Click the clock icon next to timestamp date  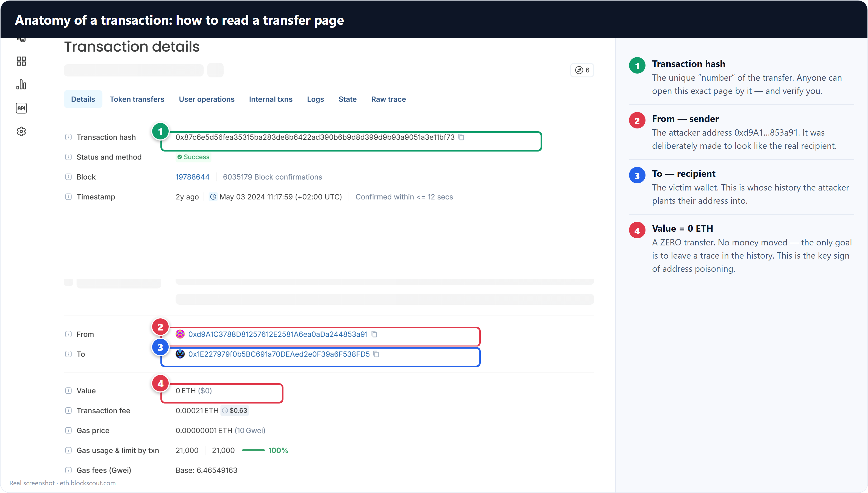(x=213, y=197)
